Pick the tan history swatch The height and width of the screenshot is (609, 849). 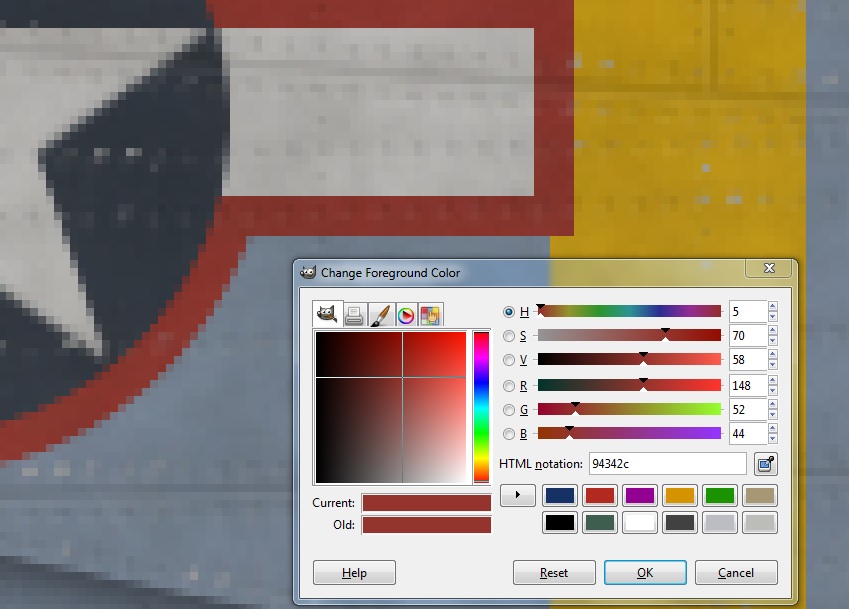(760, 495)
